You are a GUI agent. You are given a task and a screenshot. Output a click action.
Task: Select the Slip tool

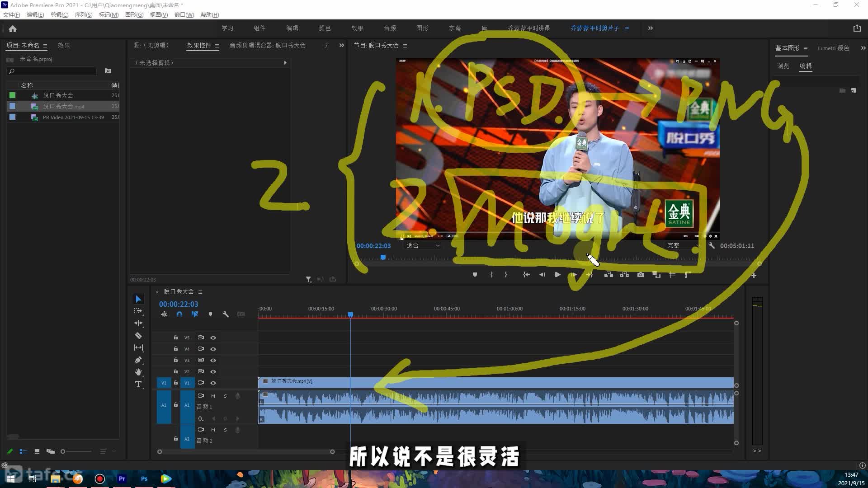click(138, 347)
